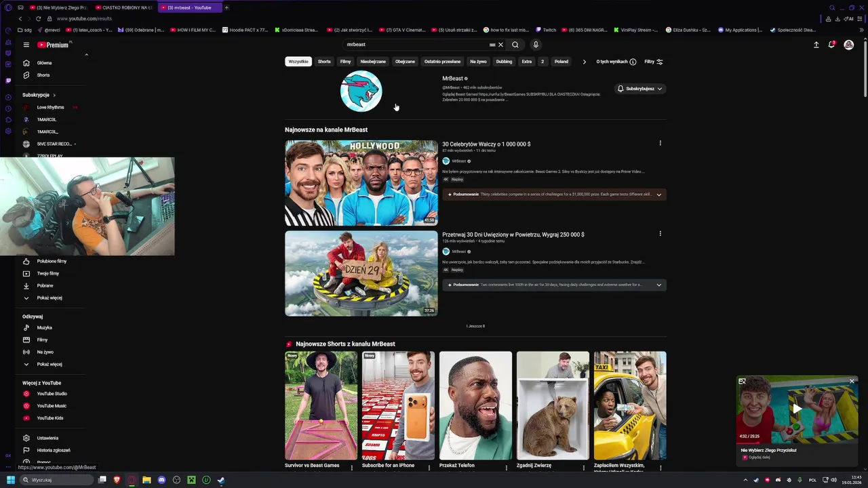The height and width of the screenshot is (488, 868).
Task: Switch to the CIASTKO ROBIONY browser tab
Action: [124, 7]
